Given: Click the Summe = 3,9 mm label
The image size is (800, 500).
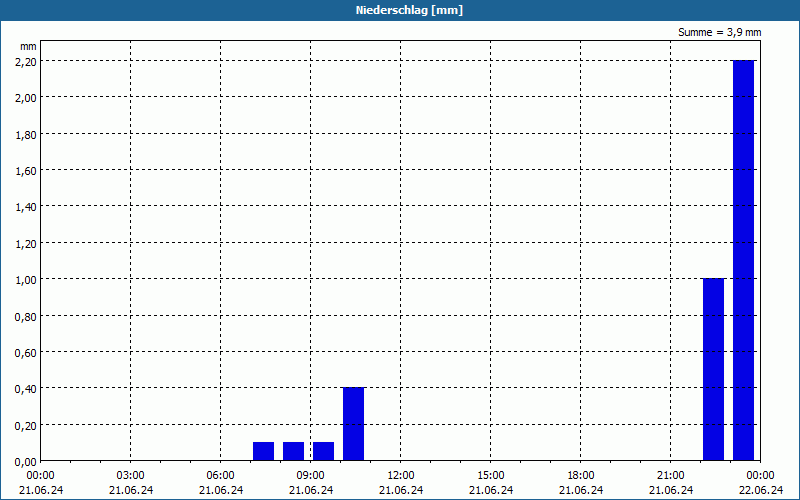Looking at the screenshot, I should tap(719, 32).
